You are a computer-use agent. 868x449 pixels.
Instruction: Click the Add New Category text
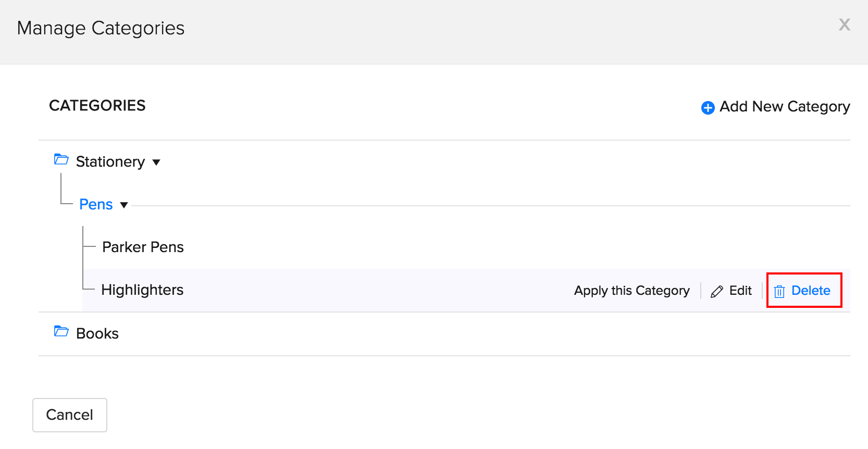(x=785, y=107)
